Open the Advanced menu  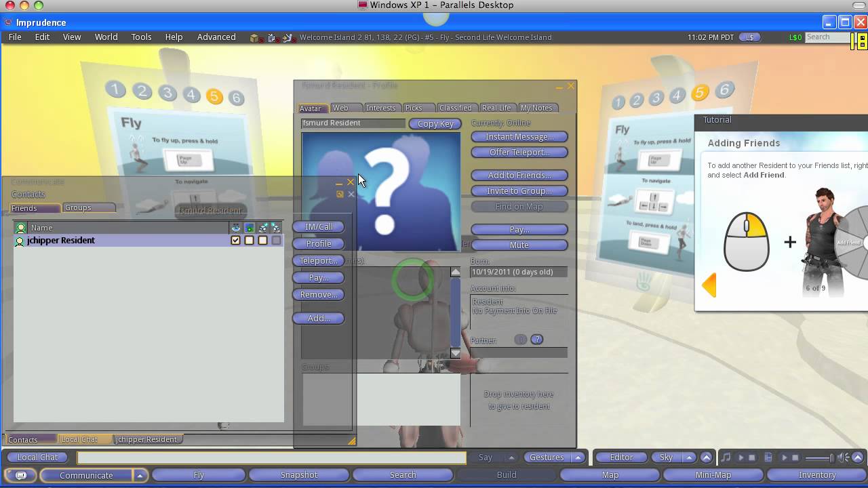click(x=216, y=37)
